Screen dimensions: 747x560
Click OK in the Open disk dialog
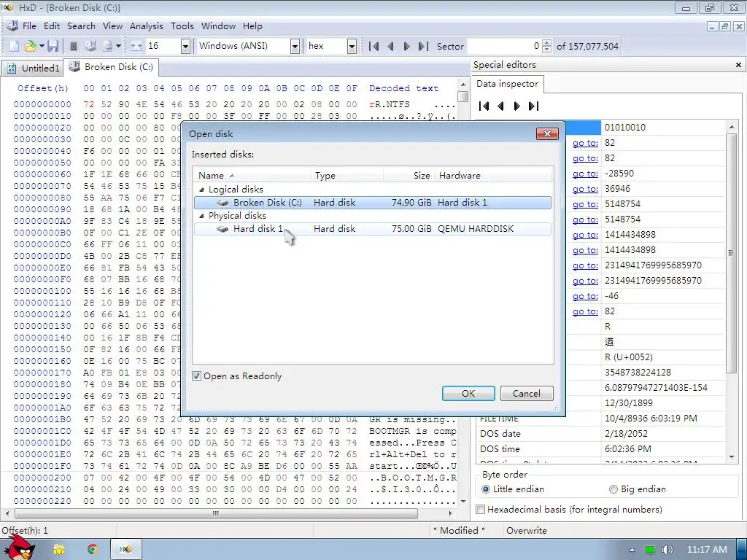[x=468, y=393]
